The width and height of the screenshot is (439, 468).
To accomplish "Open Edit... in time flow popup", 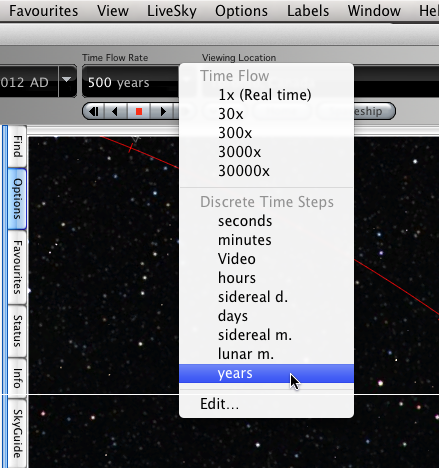I will pos(266,404).
